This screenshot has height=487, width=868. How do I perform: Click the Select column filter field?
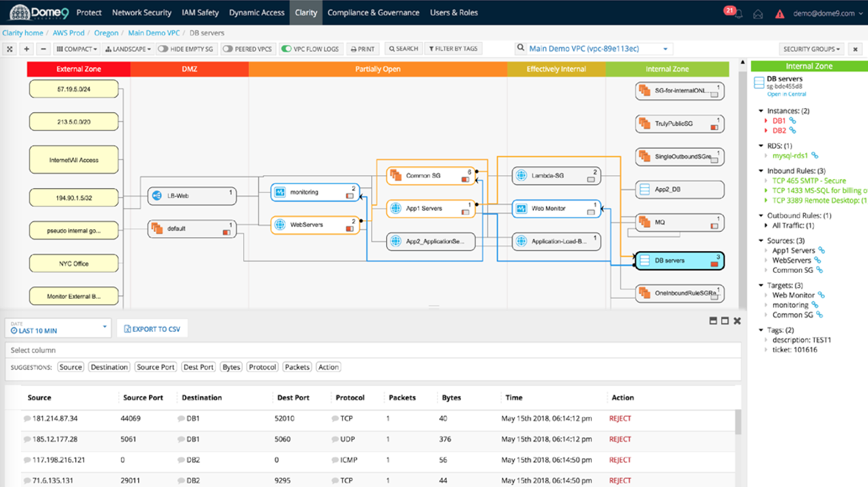point(373,350)
